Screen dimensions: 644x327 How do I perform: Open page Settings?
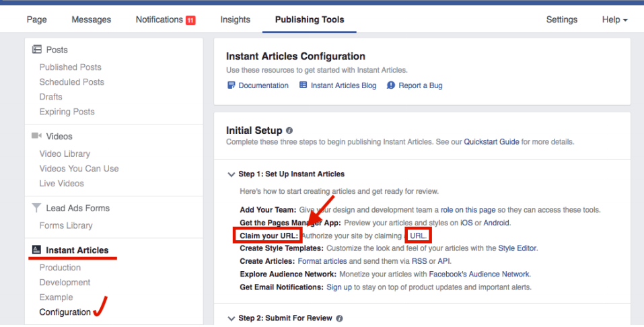click(561, 20)
